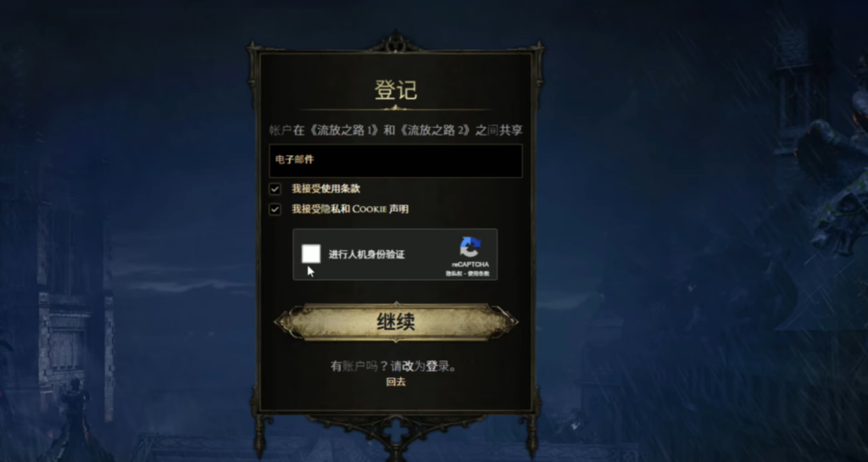
Task: Uncheck the 我接受使用条款 checkbox
Action: tap(275, 189)
